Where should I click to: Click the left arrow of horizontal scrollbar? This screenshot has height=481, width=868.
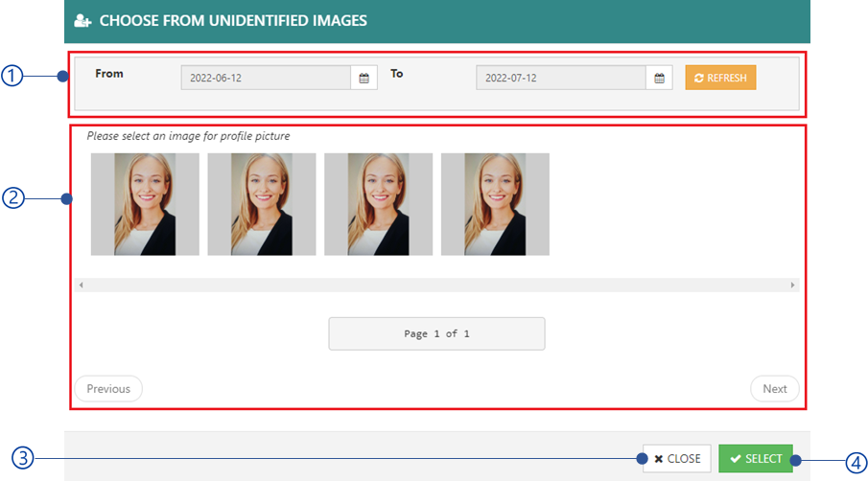click(82, 286)
